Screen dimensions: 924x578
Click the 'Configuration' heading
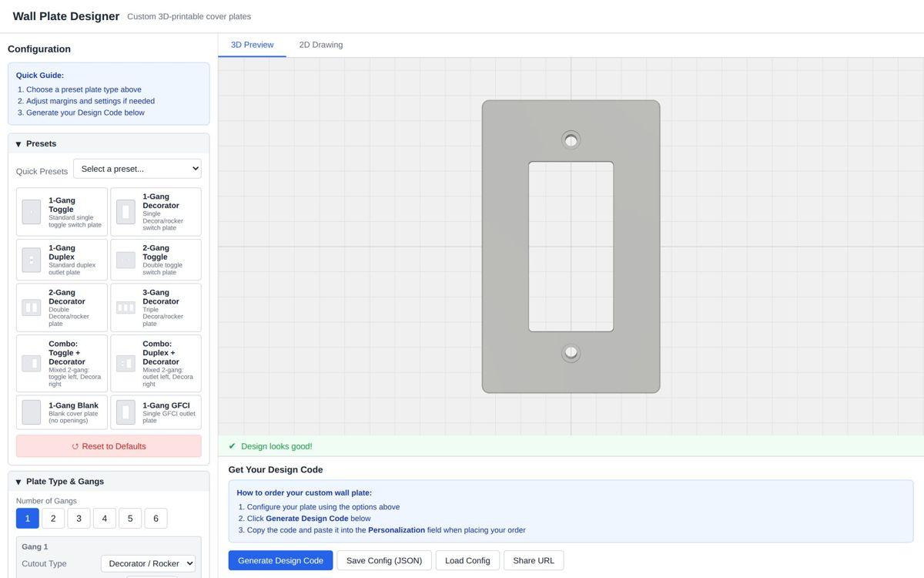39,49
